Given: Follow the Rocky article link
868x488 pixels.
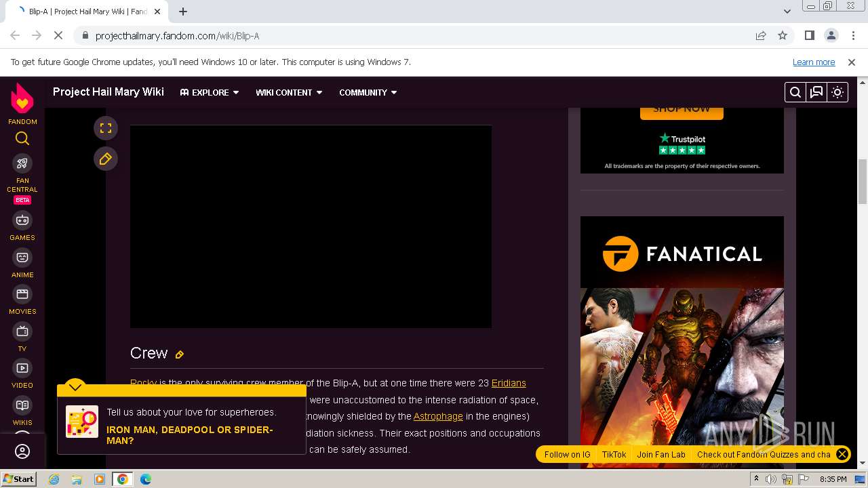Looking at the screenshot, I should (143, 383).
